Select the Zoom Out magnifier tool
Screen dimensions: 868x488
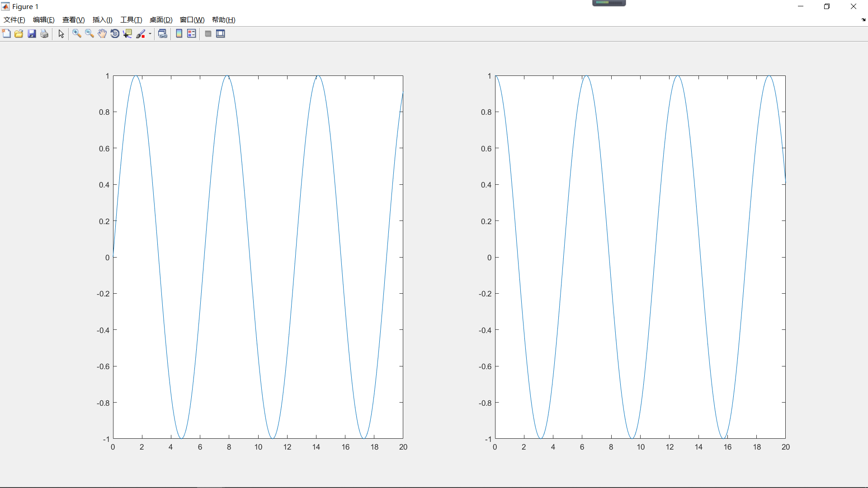pyautogui.click(x=90, y=34)
